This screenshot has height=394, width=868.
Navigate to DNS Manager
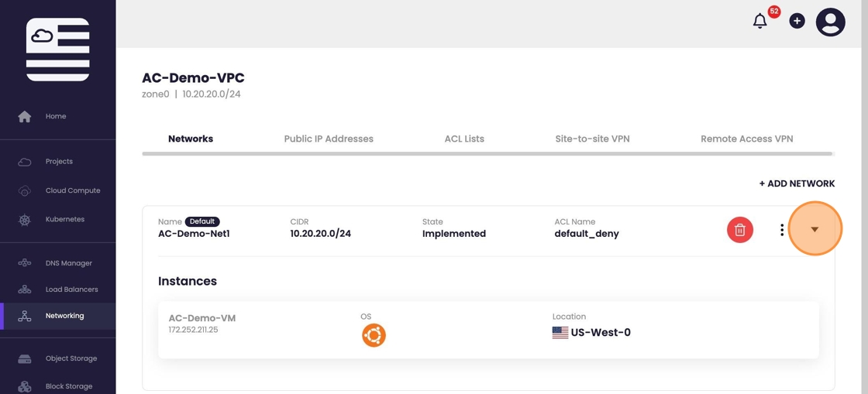coord(68,263)
